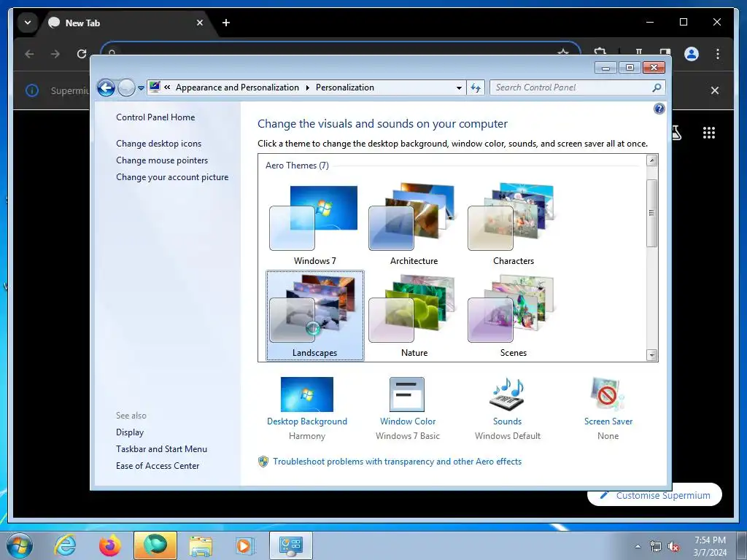Open Help with the question mark icon
747x560 pixels.
[x=659, y=109]
